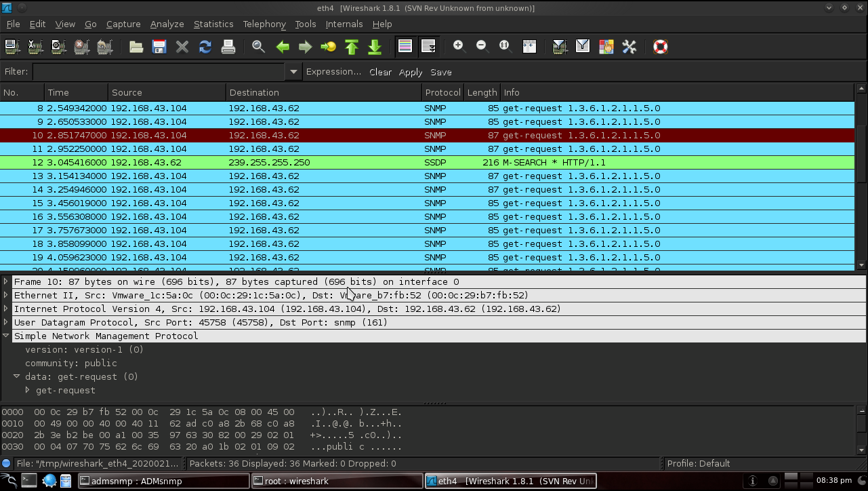Click the Profile: Default status entry
This screenshot has height=491, width=868.
coord(698,464)
